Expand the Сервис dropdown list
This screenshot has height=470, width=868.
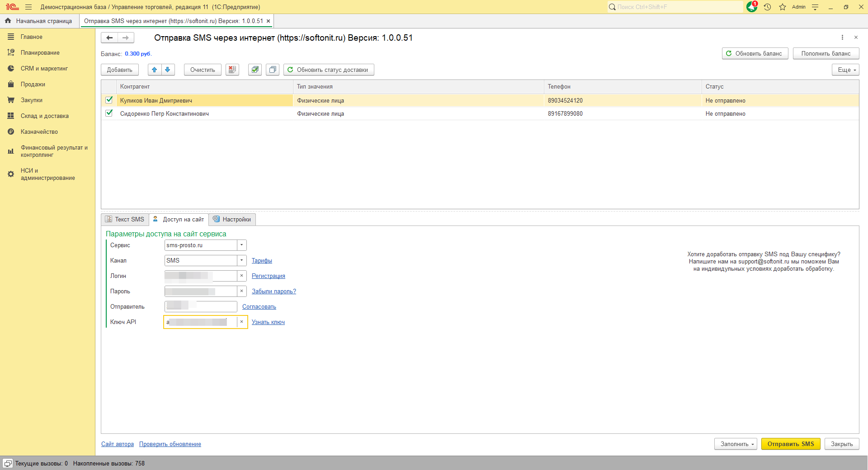pyautogui.click(x=242, y=245)
